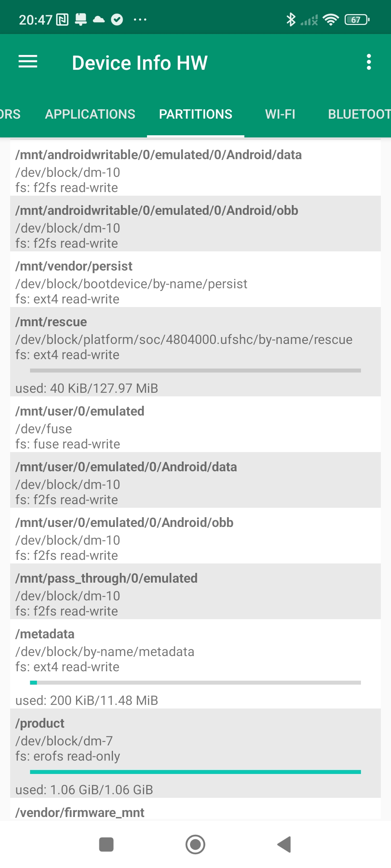This screenshot has width=391, height=868.
Task: Switch to the Wi-Fi tab
Action: click(x=280, y=114)
